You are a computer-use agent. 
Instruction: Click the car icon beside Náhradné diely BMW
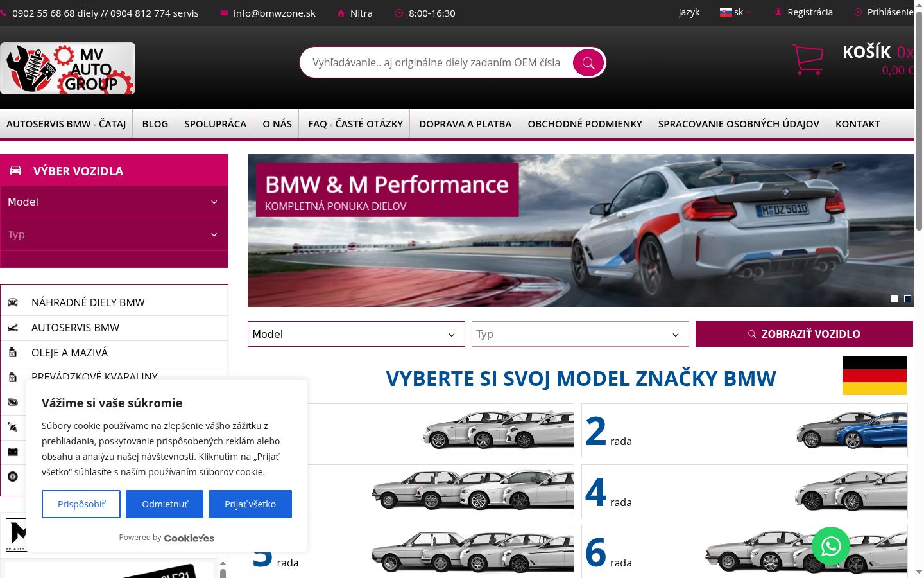[12, 302]
